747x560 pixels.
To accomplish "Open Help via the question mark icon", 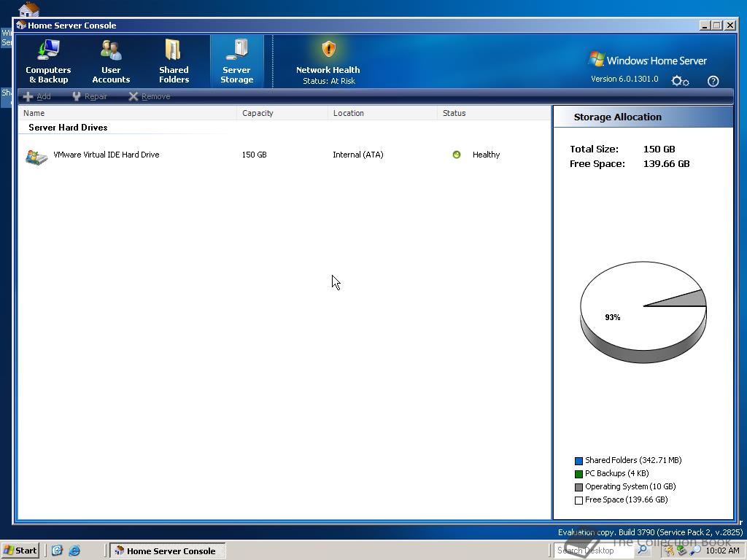I will click(x=713, y=81).
